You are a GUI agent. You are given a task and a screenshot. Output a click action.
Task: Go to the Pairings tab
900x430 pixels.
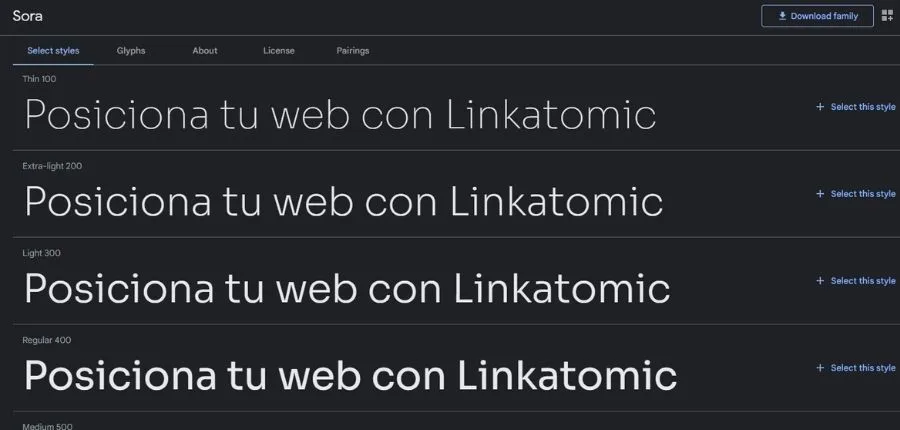[353, 51]
